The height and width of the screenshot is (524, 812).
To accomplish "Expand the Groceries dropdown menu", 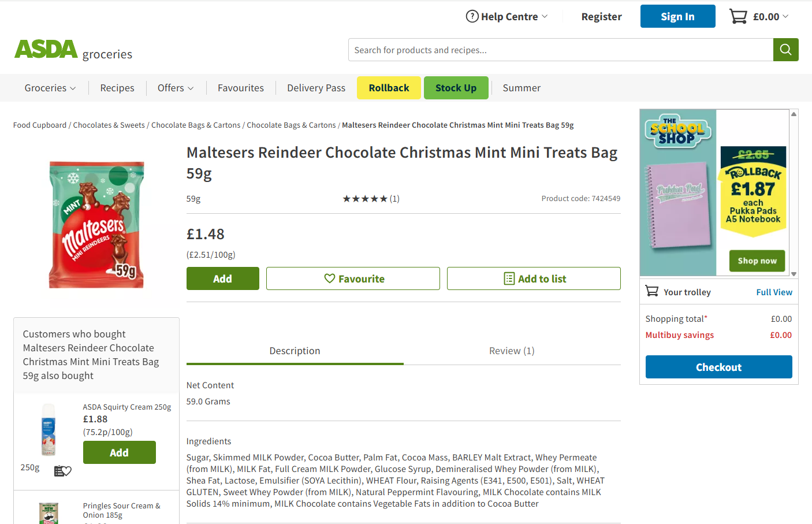I will pyautogui.click(x=50, y=88).
